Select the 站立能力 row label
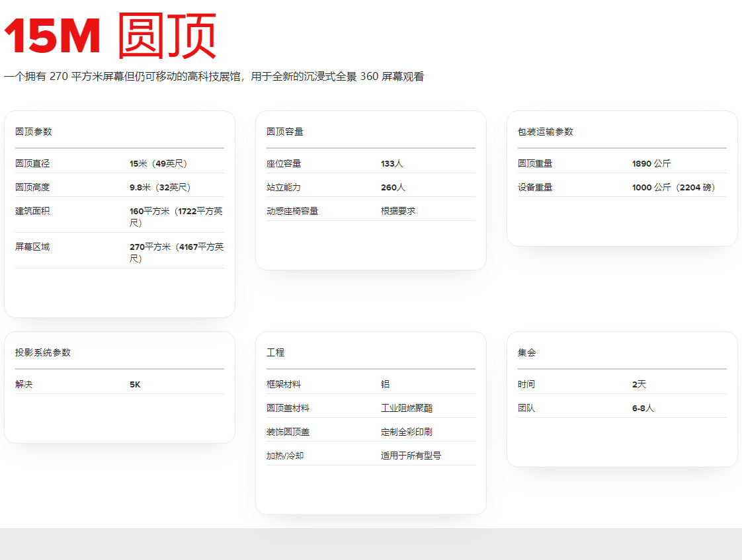The width and height of the screenshot is (742, 560). point(284,187)
